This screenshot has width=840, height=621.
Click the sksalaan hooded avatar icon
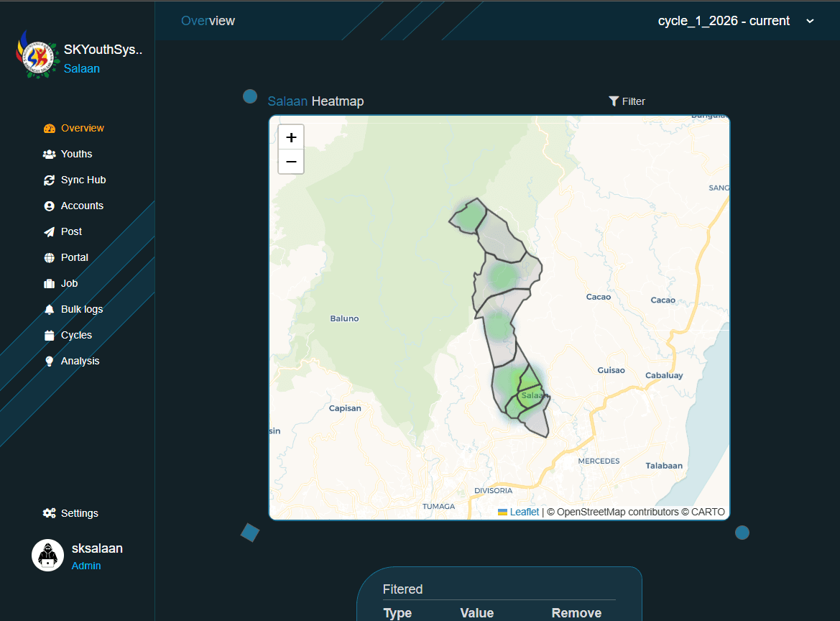coord(47,555)
